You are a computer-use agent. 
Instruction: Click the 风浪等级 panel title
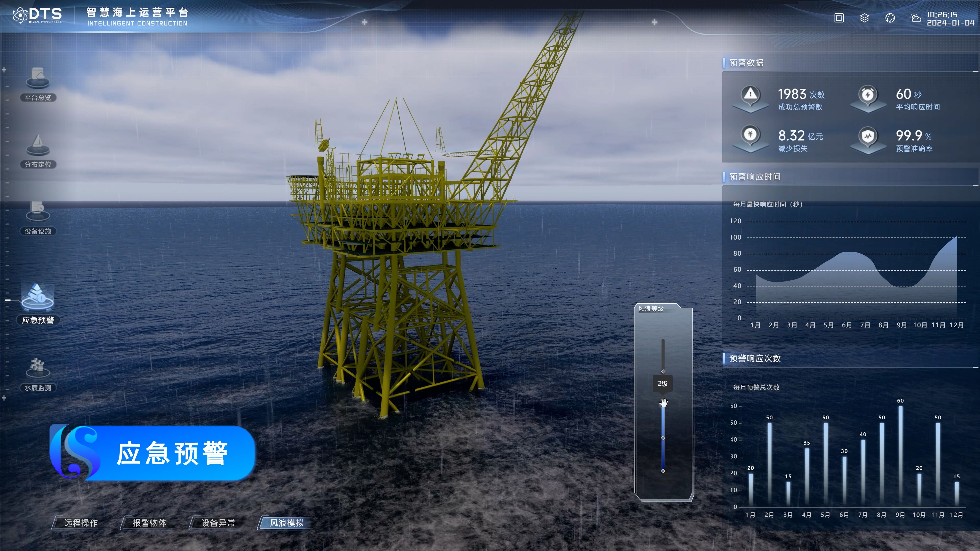[x=651, y=309]
